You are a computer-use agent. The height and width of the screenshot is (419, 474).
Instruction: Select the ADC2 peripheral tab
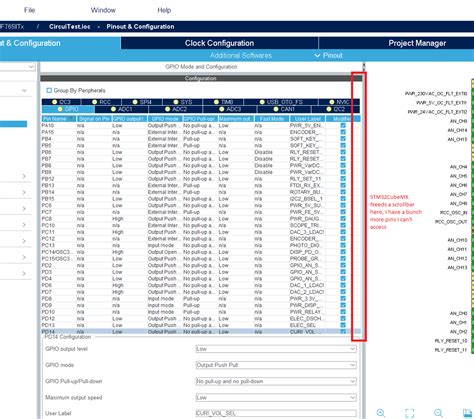point(176,109)
